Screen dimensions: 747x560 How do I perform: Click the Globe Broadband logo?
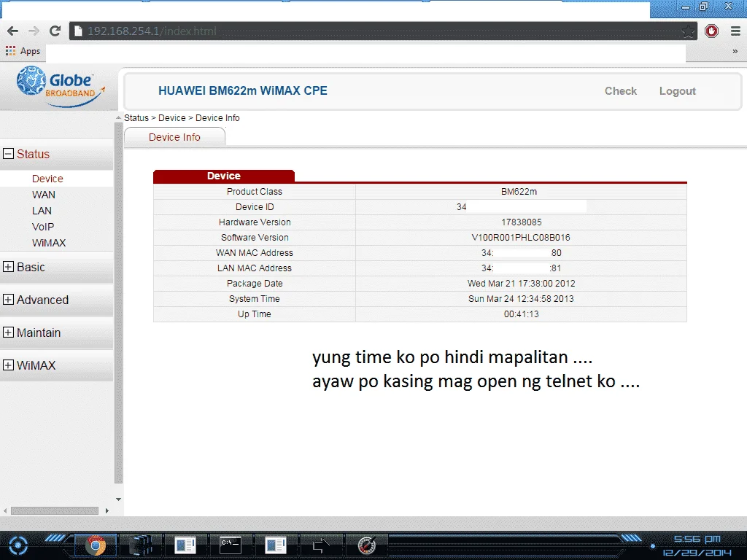click(x=61, y=86)
